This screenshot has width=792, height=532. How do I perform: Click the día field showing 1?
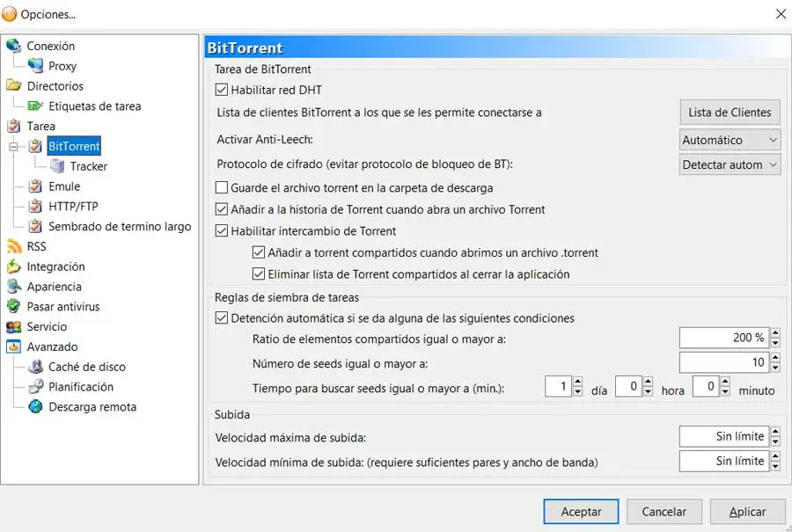tap(558, 387)
